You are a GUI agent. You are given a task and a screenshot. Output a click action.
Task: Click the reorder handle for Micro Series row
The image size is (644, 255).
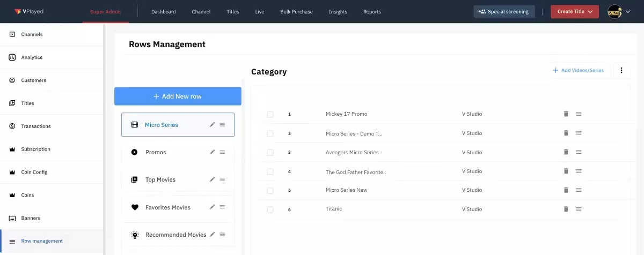[222, 125]
